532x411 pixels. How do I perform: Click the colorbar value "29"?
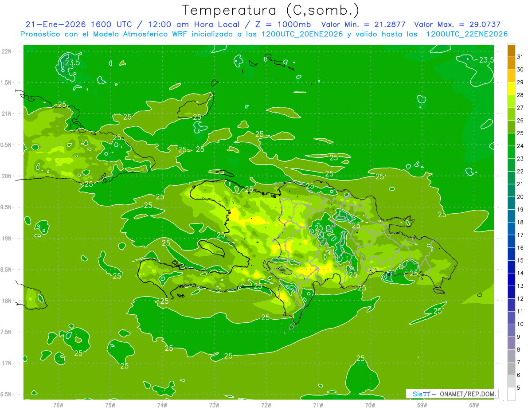[520, 82]
